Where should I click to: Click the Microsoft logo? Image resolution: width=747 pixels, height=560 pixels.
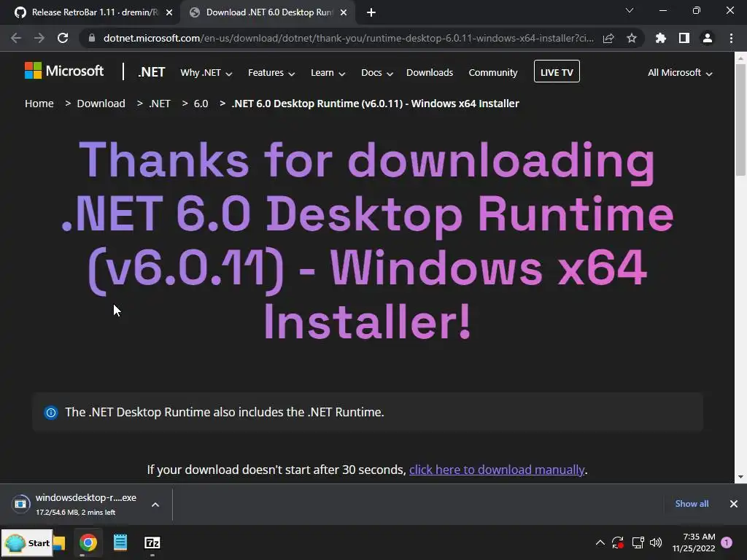pos(64,71)
